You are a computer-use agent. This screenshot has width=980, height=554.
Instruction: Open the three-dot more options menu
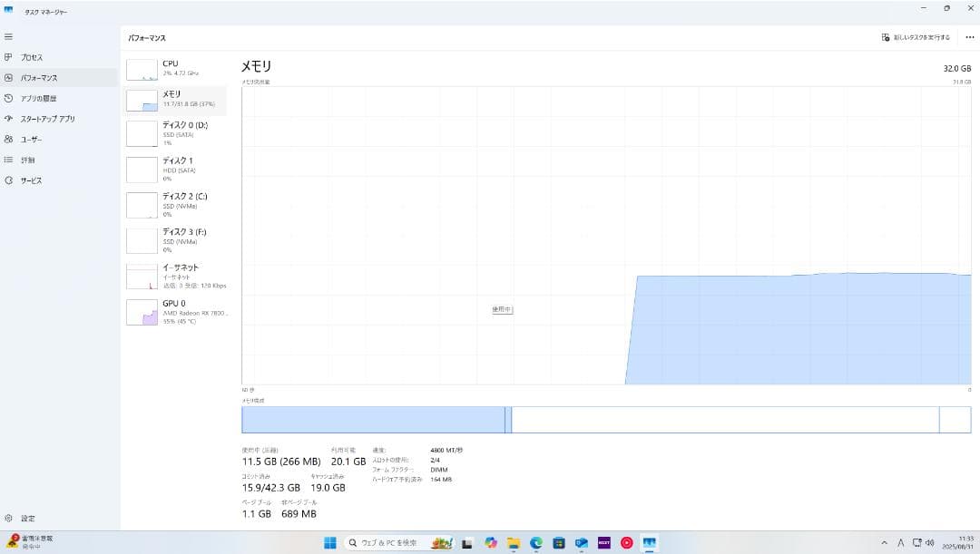tap(969, 37)
